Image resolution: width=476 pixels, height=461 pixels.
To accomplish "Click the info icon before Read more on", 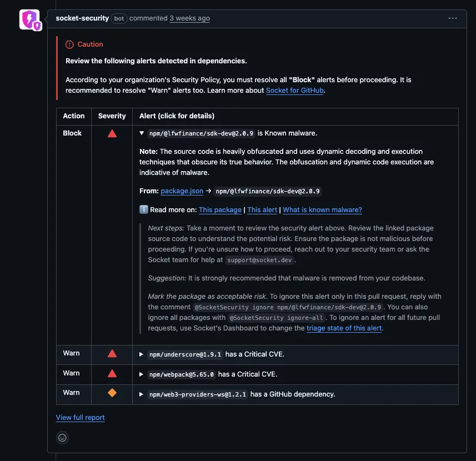I will [x=143, y=209].
